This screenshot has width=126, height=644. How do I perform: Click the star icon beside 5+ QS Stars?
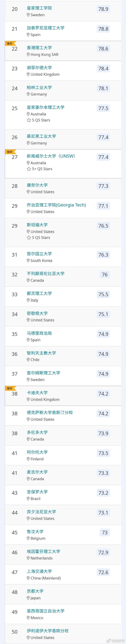pyautogui.click(x=29, y=169)
